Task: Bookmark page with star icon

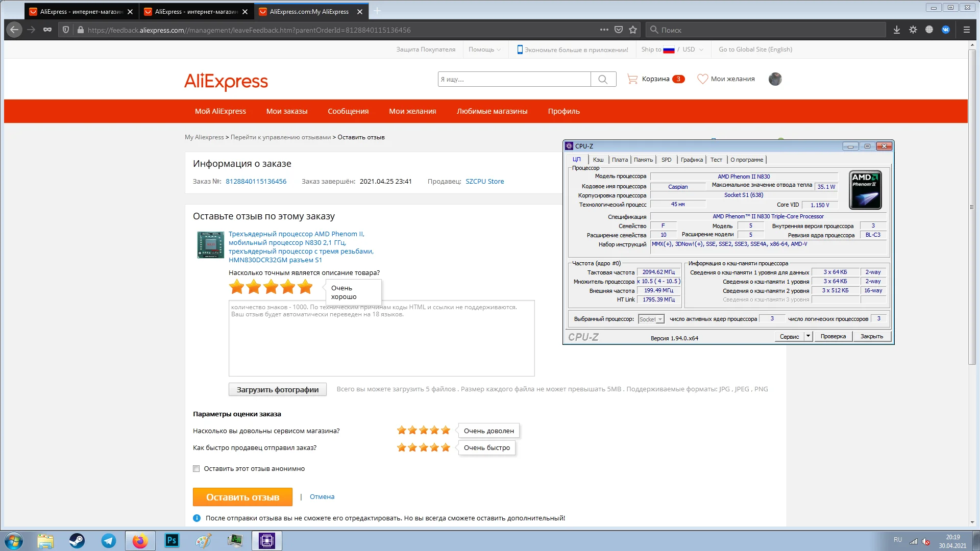Action: pos(633,30)
